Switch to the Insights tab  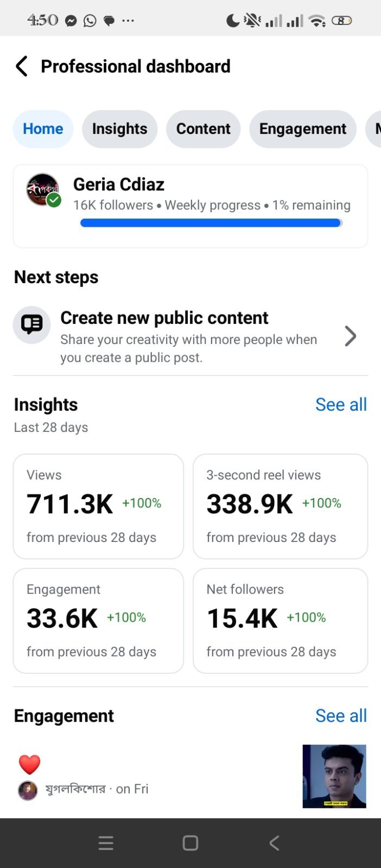pyautogui.click(x=119, y=129)
